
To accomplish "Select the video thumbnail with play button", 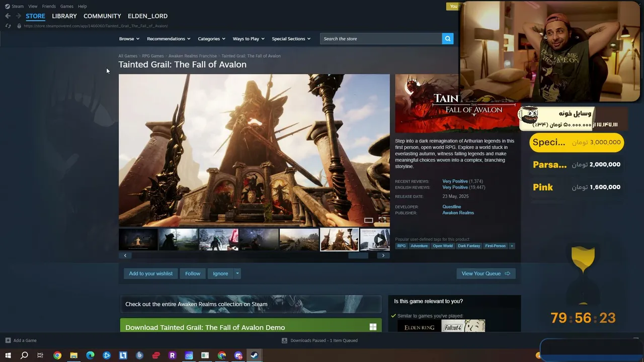I will coord(375,239).
